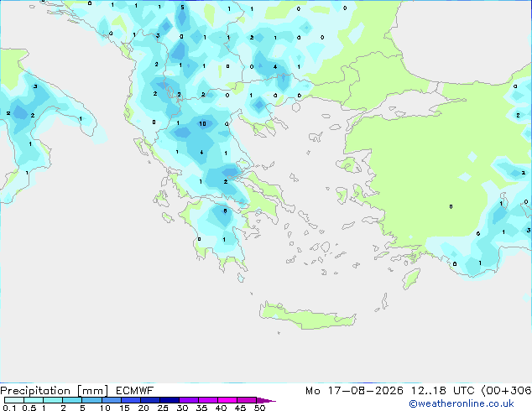Pick the legend swatch between 2 and 5
Viewport: 532px width, 411px height.
72,400
